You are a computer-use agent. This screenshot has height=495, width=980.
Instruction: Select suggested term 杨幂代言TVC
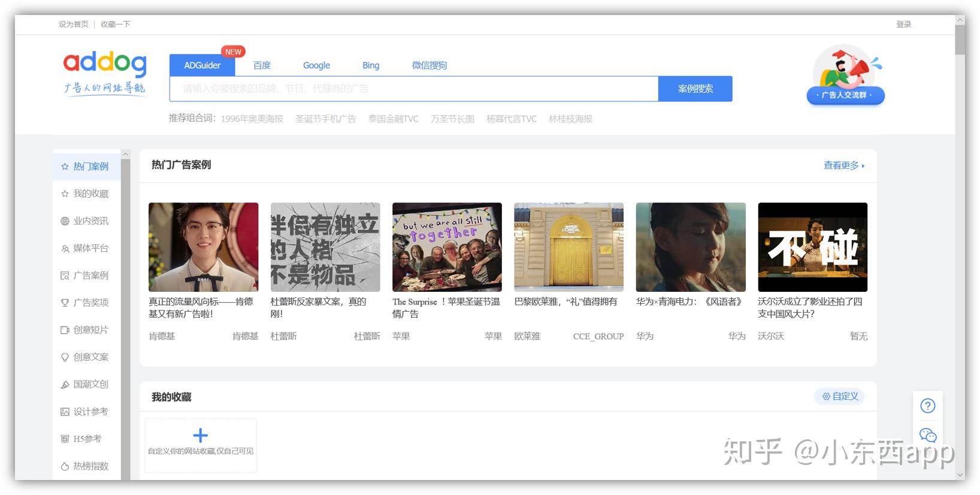pyautogui.click(x=511, y=119)
